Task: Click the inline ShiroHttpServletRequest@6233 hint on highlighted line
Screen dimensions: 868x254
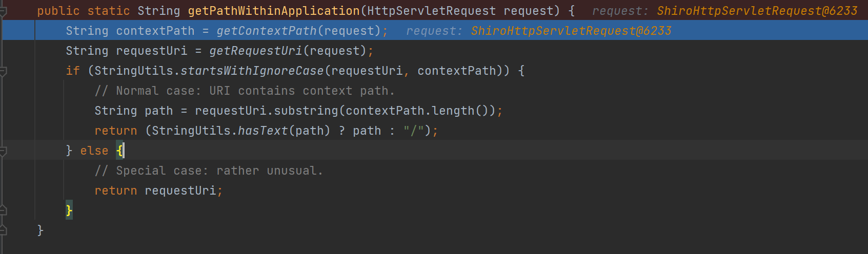Action: [x=571, y=31]
